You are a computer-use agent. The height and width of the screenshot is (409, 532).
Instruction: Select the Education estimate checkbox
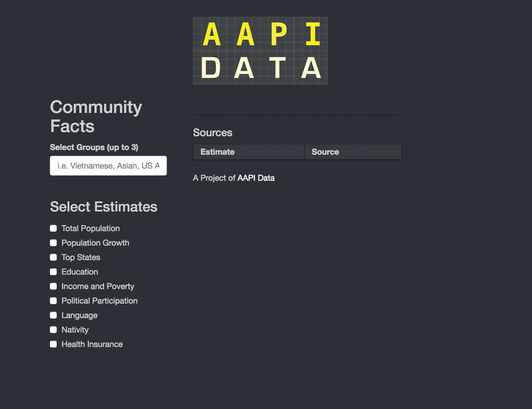(x=53, y=272)
